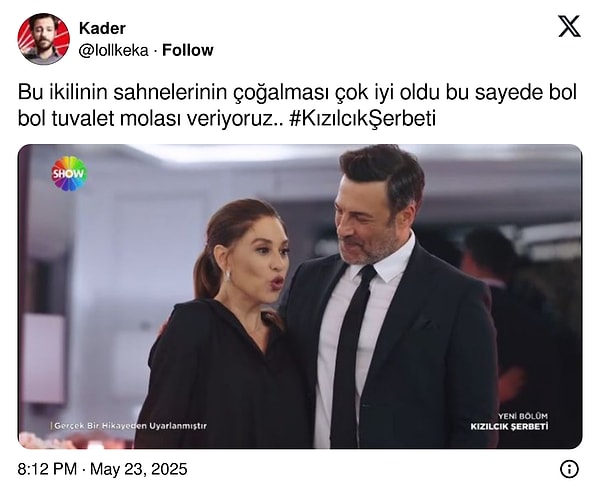This screenshot has height=499, width=600.
Task: Click the Yeni Bölüm Kızılcık Şerbeti watermark
Action: pos(509,421)
